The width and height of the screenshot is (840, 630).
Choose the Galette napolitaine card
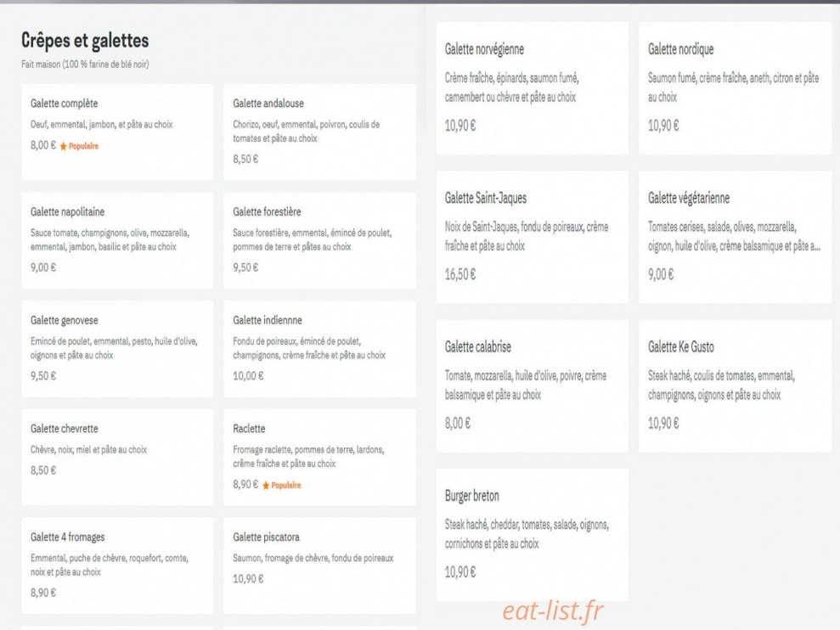point(117,240)
